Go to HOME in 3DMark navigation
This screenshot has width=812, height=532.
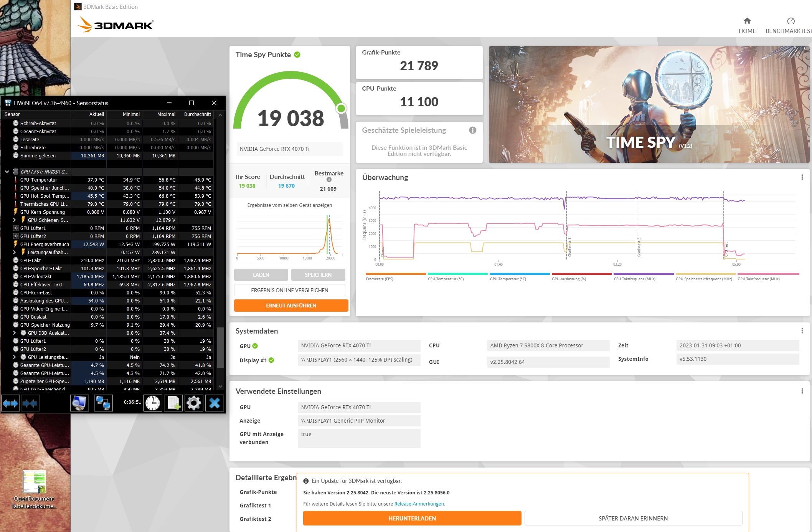click(x=747, y=26)
